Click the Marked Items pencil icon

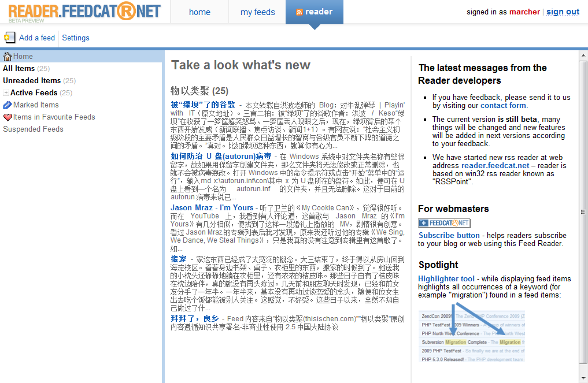8,105
